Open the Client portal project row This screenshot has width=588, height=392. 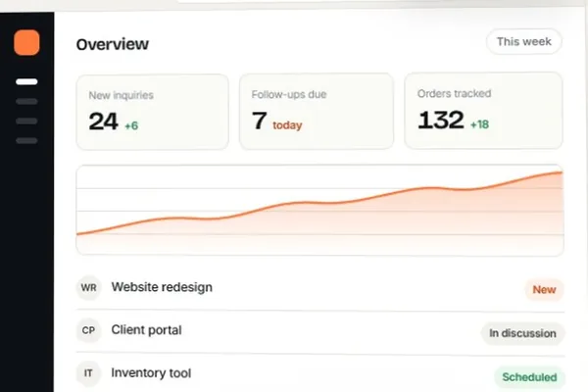coord(320,331)
